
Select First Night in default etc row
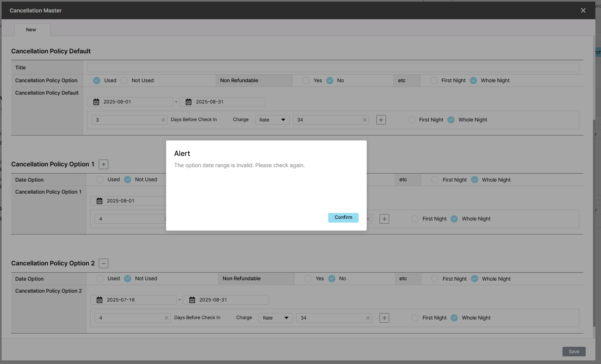(x=434, y=81)
